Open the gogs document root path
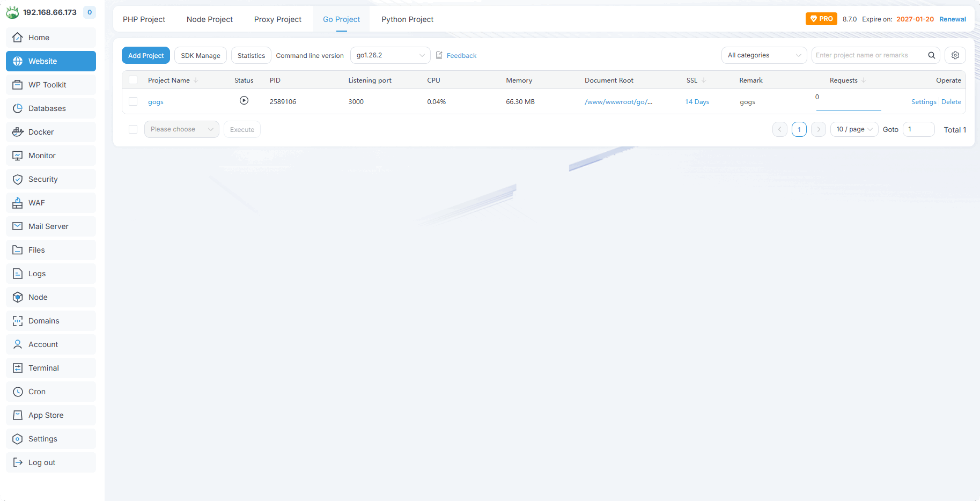Viewport: 980px width, 501px height. 618,102
